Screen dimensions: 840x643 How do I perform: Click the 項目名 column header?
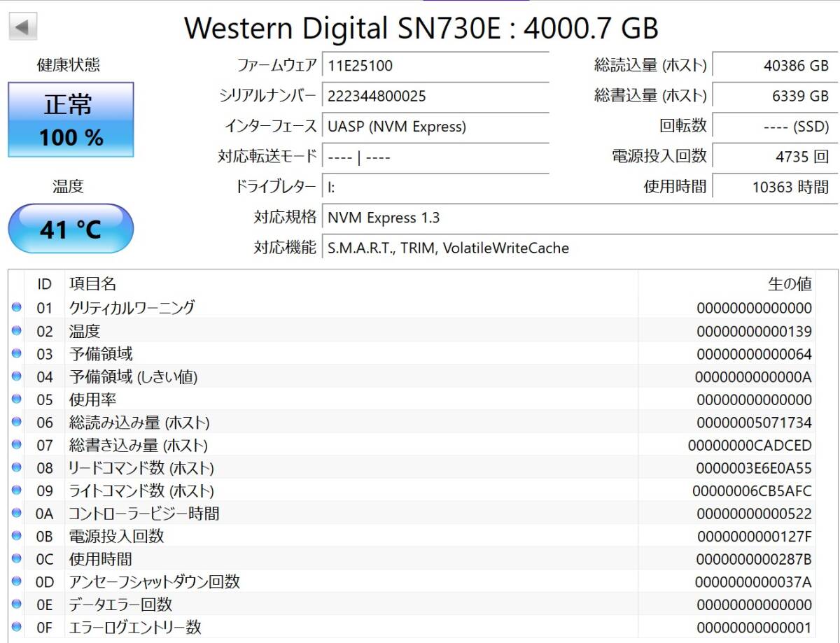coord(92,283)
